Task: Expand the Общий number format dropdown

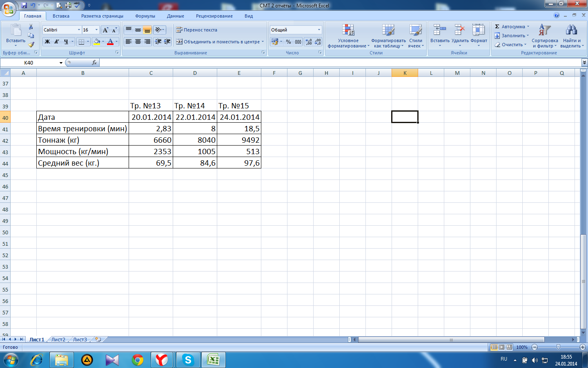Action: coord(319,30)
